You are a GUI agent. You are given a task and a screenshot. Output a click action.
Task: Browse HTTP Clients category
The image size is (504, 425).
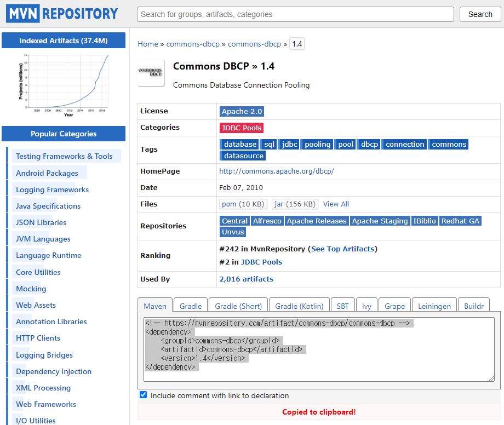point(38,338)
